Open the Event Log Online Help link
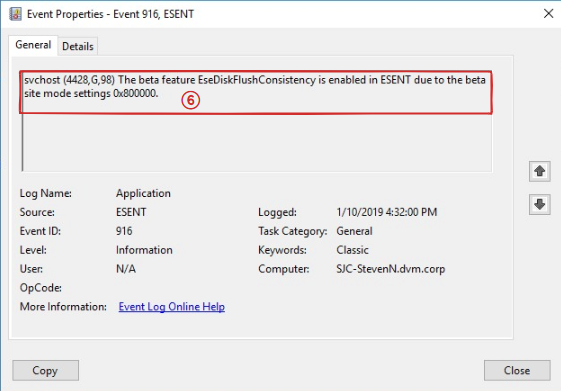This screenshot has height=391, width=561. coord(172,307)
